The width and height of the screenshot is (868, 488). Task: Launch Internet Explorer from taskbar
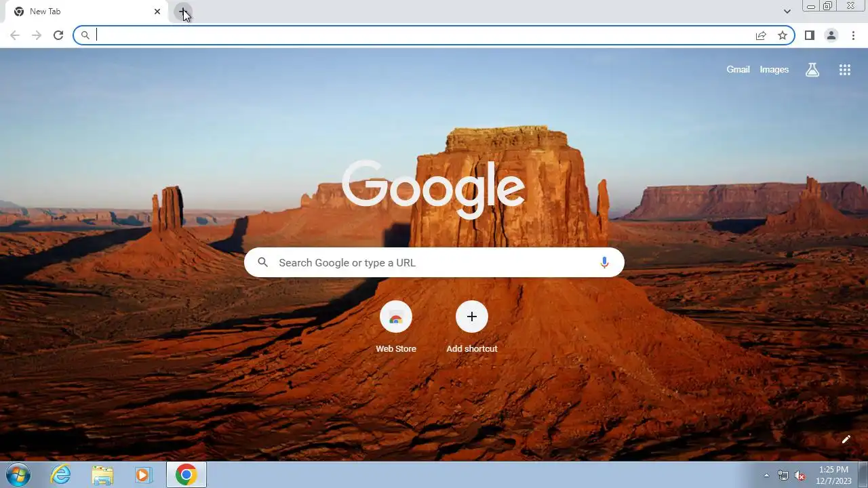coord(60,474)
